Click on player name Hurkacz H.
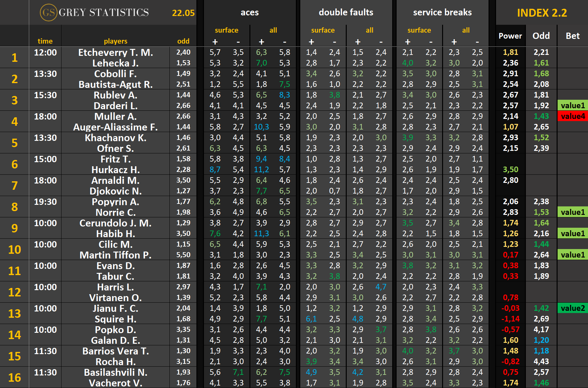Image resolution: width=588 pixels, height=388 pixels. coord(115,170)
